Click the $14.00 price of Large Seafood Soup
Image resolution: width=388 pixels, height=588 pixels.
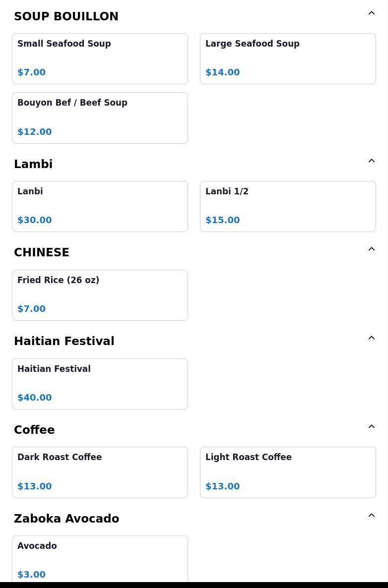click(x=222, y=72)
